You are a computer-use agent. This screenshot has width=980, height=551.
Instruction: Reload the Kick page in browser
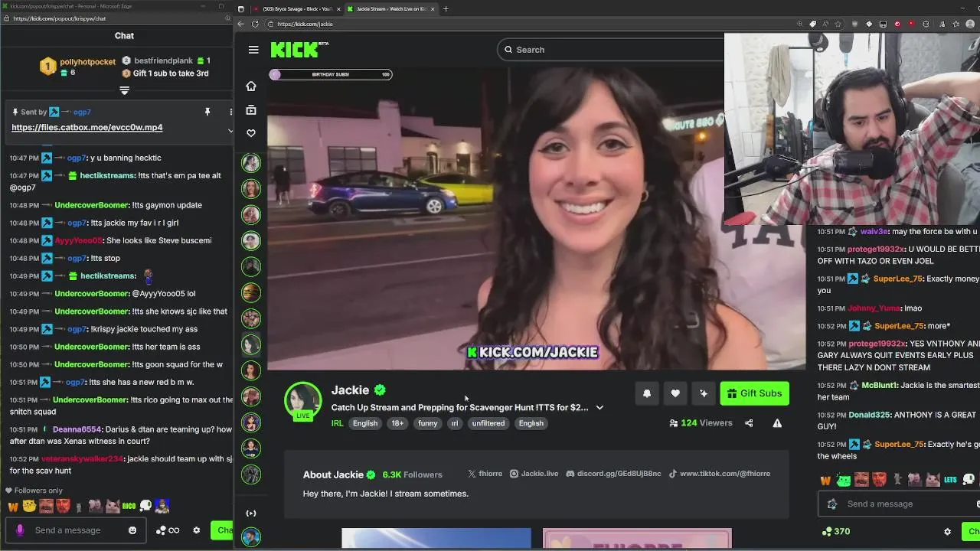[x=255, y=24]
